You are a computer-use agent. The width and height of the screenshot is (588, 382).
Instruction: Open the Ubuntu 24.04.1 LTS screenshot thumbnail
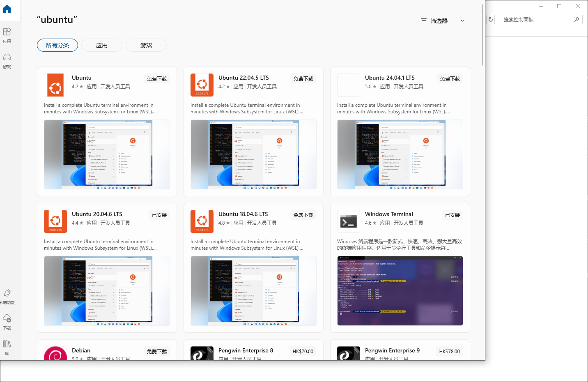coord(400,154)
